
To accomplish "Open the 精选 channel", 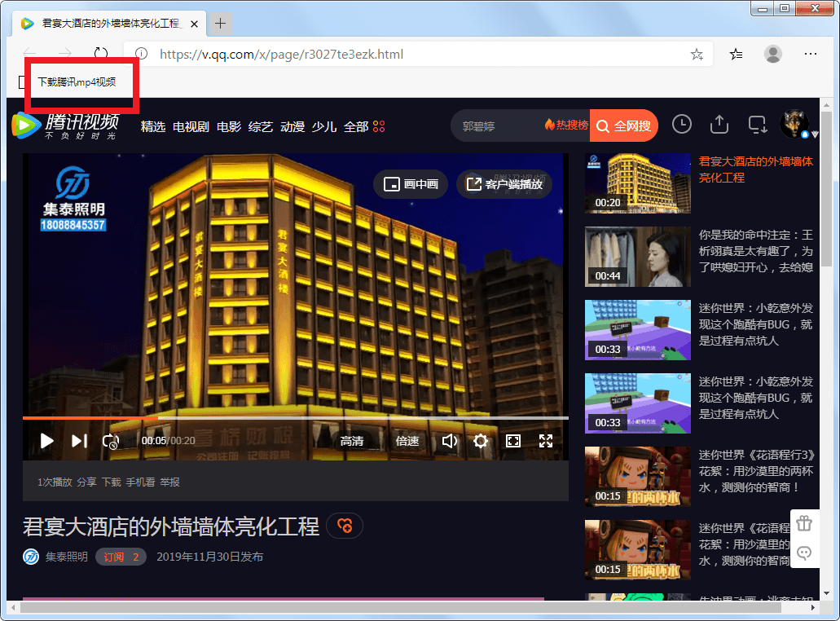I will click(x=152, y=126).
